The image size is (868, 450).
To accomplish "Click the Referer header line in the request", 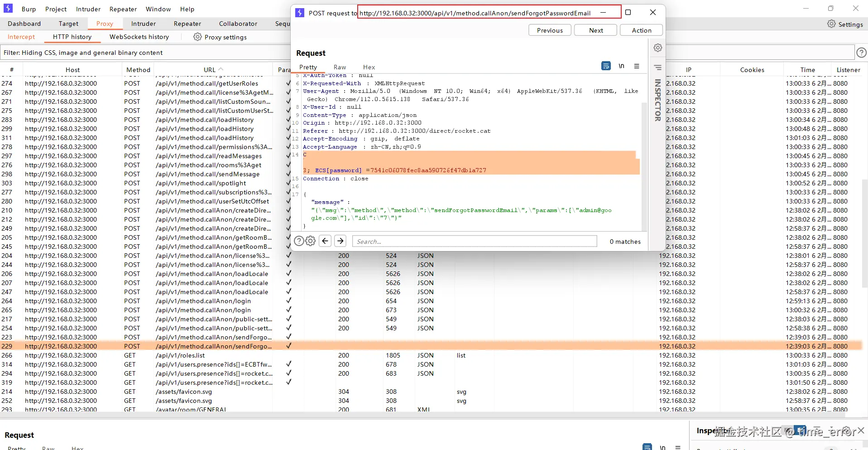I will [397, 131].
